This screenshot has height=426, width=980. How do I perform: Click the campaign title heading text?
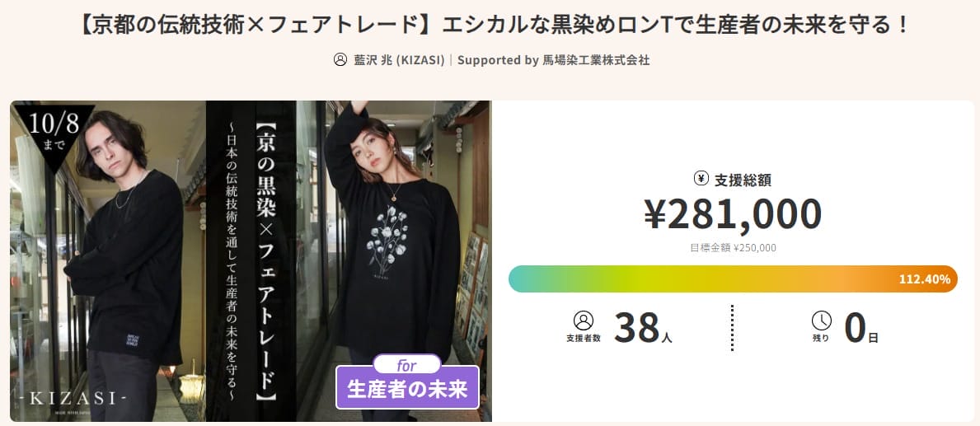pos(490,25)
